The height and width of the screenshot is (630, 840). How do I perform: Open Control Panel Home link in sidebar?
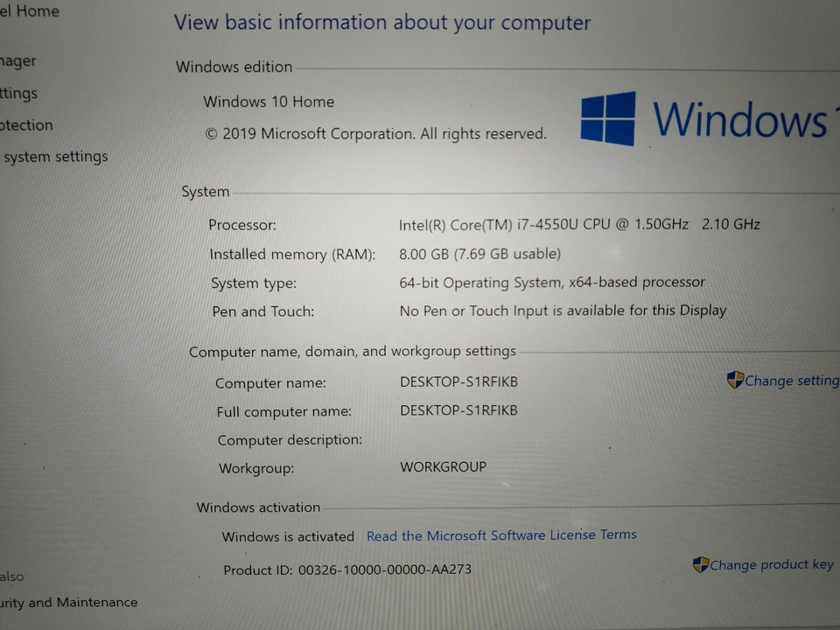(30, 10)
